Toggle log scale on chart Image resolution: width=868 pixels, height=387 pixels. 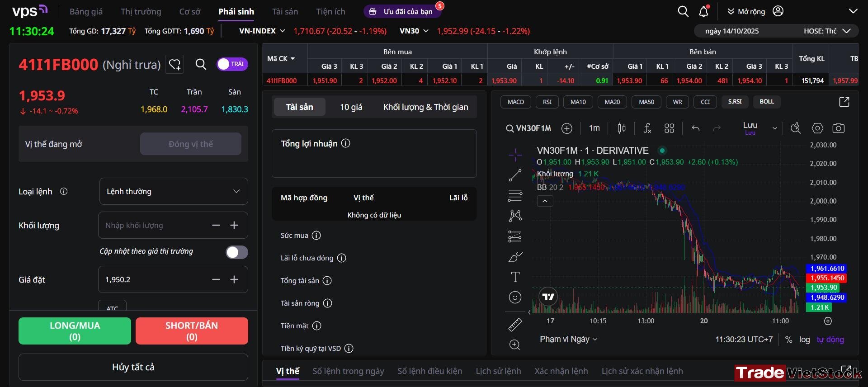tap(804, 340)
